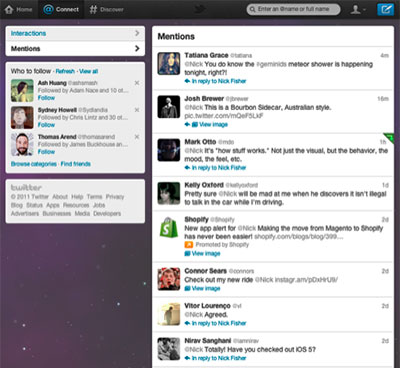The image size is (400, 368).
Task: Go to the Home tab
Action: click(x=19, y=9)
